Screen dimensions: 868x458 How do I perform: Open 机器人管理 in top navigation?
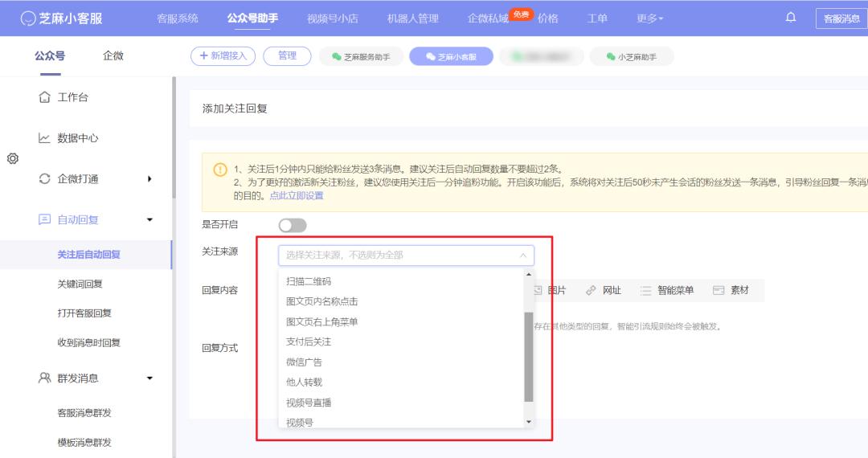413,18
